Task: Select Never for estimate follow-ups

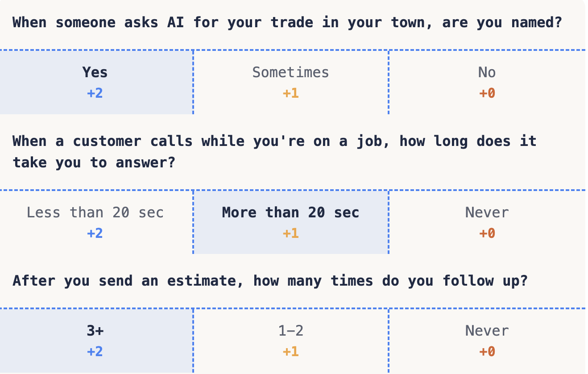Action: [487, 341]
